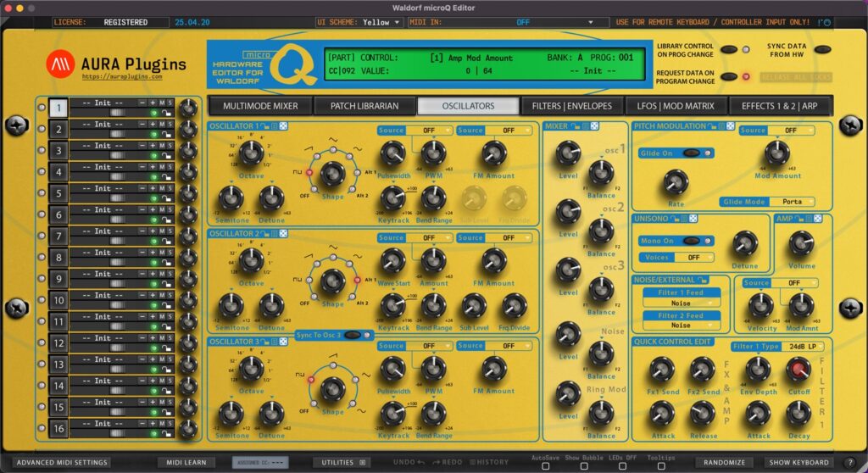Toggle the Mono On switch
Image resolution: width=868 pixels, height=473 pixels.
click(692, 241)
